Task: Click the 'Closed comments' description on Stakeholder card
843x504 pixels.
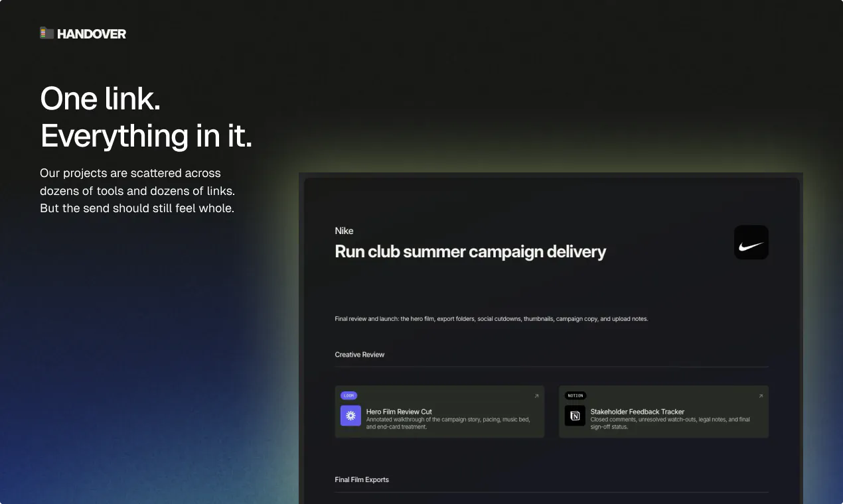Action: coord(670,423)
